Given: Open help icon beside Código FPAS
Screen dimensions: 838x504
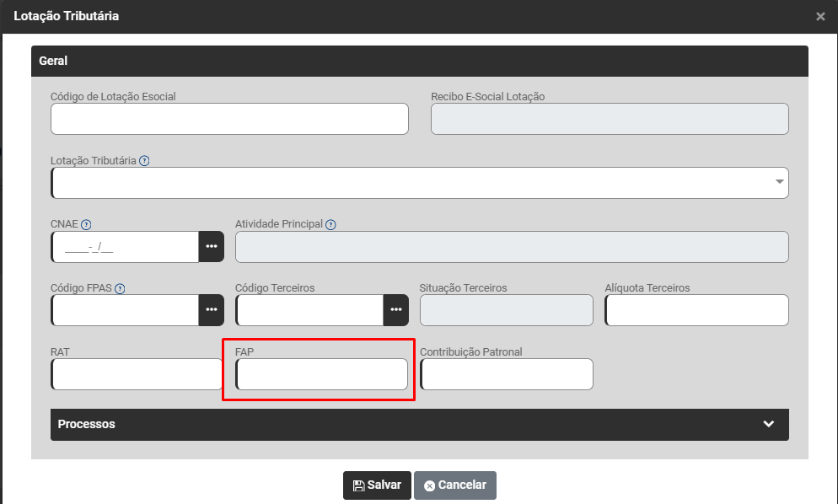Looking at the screenshot, I should (120, 288).
